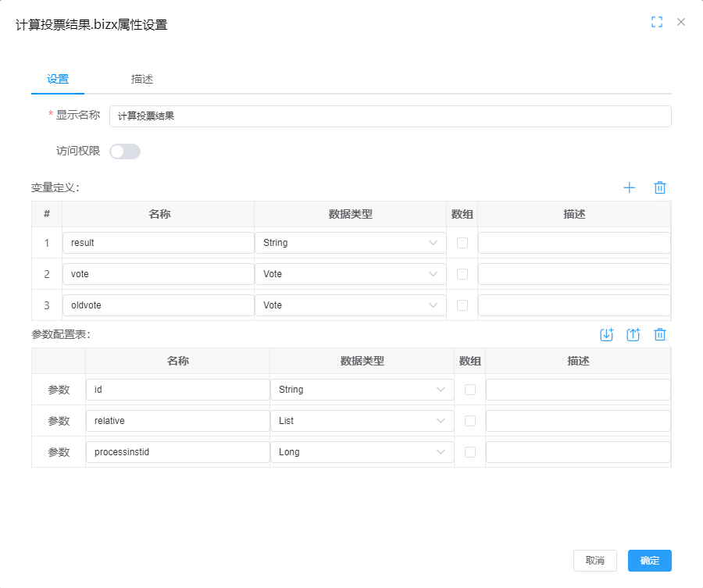Switch to the 描述 tab
703x588 pixels.
click(142, 79)
